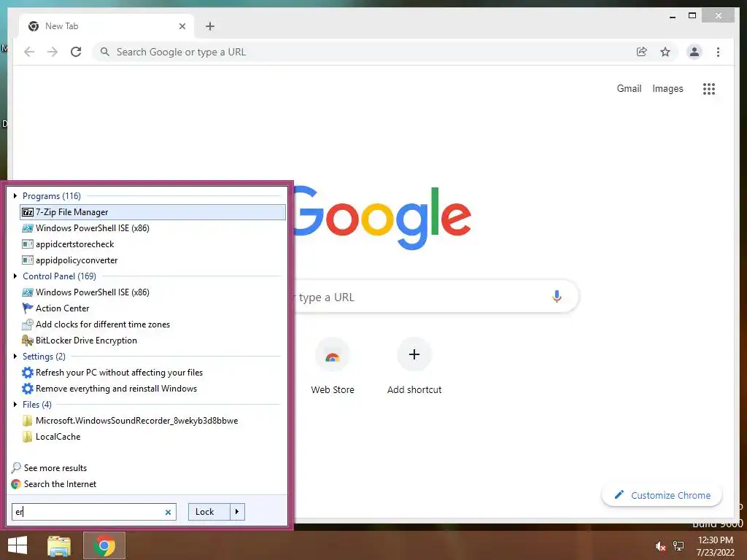Image resolution: width=747 pixels, height=560 pixels.
Task: Open the Chrome profile avatar
Action: pyautogui.click(x=694, y=52)
